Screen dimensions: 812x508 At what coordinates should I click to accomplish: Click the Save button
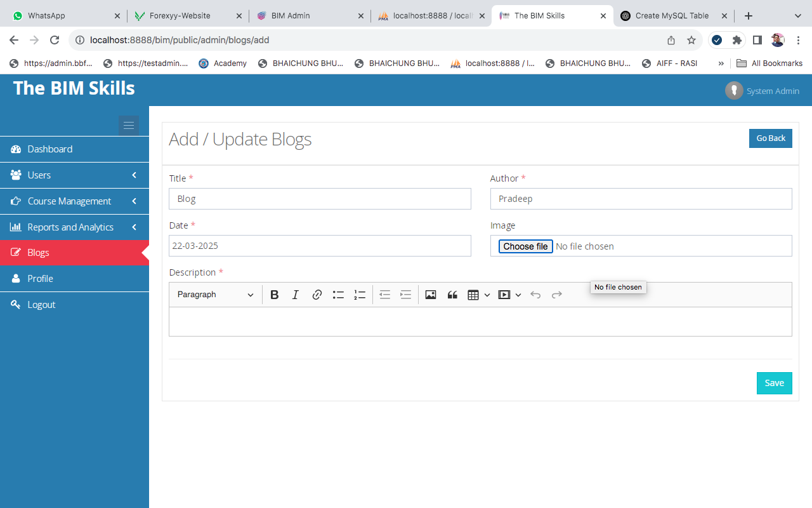tap(775, 383)
